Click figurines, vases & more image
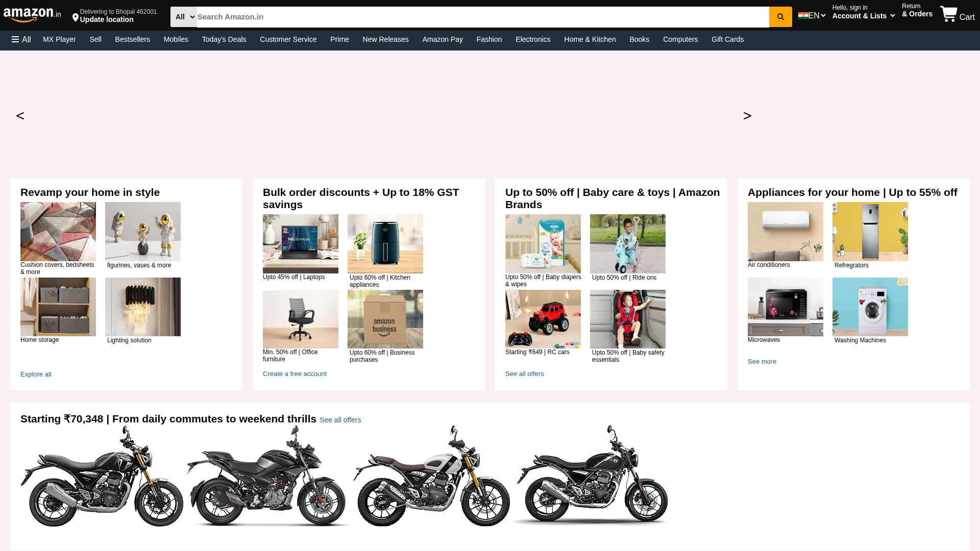This screenshot has width=980, height=551. click(x=143, y=232)
